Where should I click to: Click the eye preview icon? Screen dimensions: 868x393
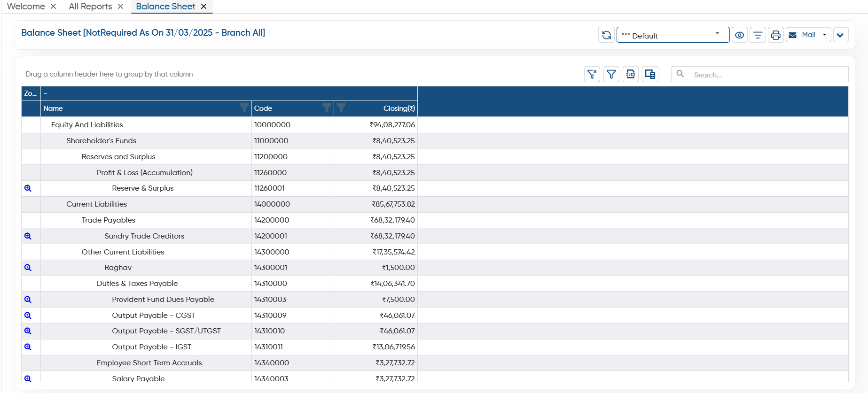pyautogui.click(x=739, y=35)
